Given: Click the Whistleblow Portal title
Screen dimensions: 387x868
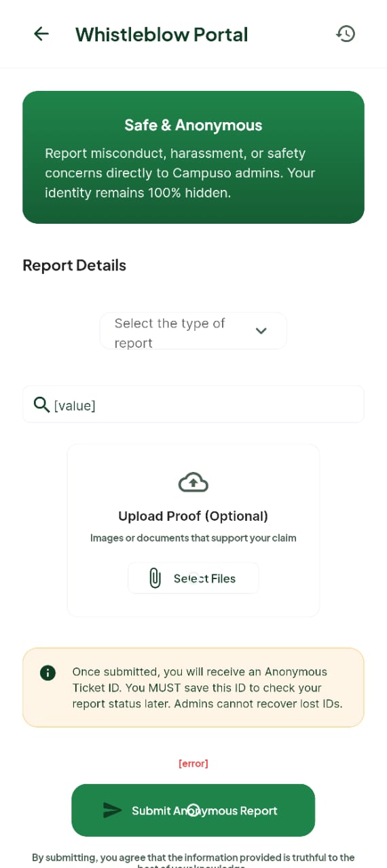Looking at the screenshot, I should (x=162, y=35).
